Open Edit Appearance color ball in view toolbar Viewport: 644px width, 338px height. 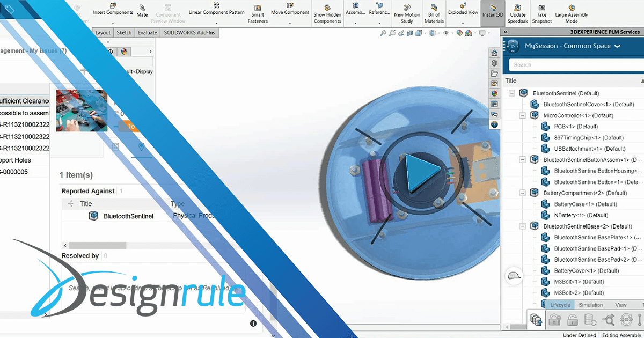click(x=460, y=33)
